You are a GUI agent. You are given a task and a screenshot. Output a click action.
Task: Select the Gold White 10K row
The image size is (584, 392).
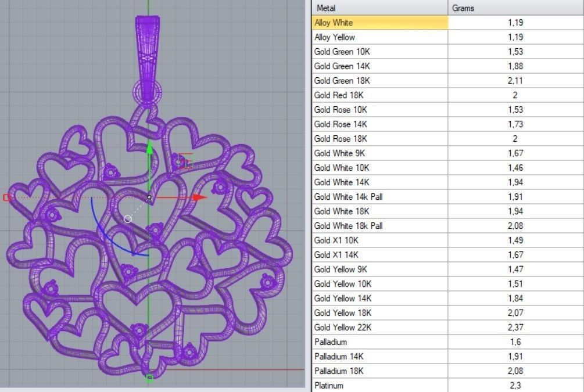[447, 168]
